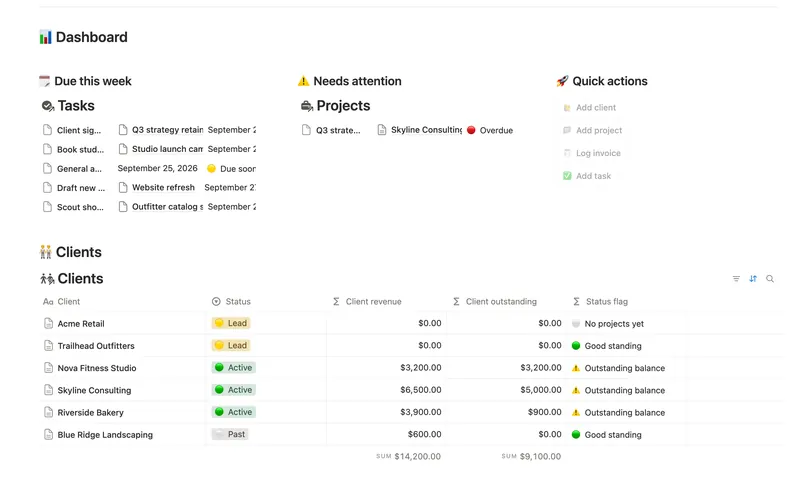
Task: Open the Scout sho... task
Action: 80,207
